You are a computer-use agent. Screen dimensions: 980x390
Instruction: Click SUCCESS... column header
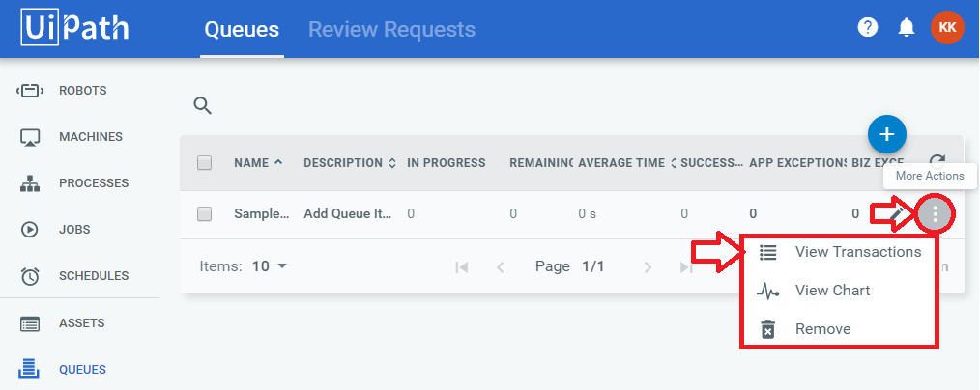[712, 163]
